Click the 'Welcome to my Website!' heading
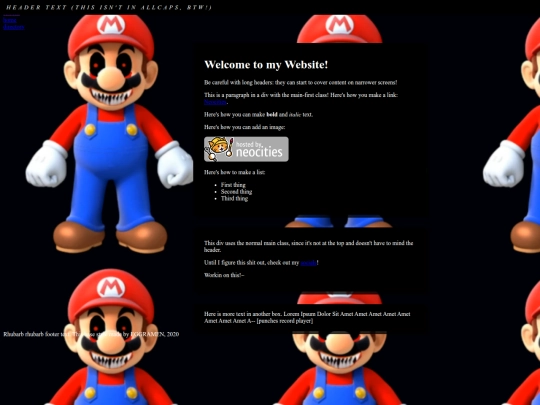 click(x=266, y=64)
